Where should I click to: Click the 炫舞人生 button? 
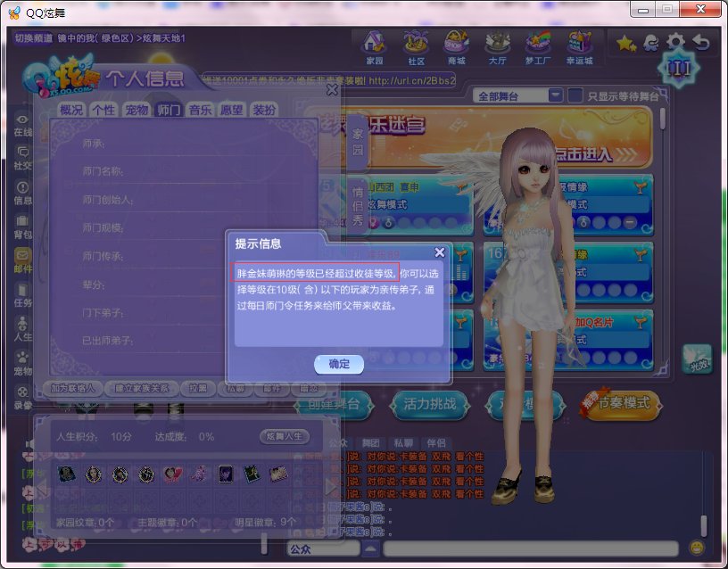[284, 437]
